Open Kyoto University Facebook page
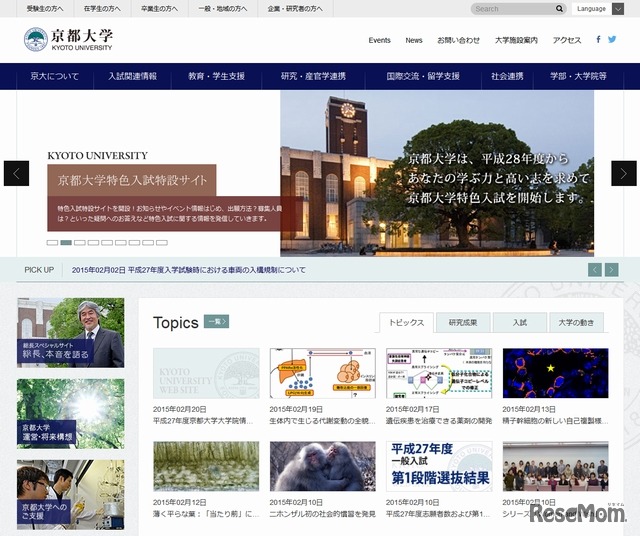Image resolution: width=640 pixels, height=536 pixels. [x=598, y=39]
